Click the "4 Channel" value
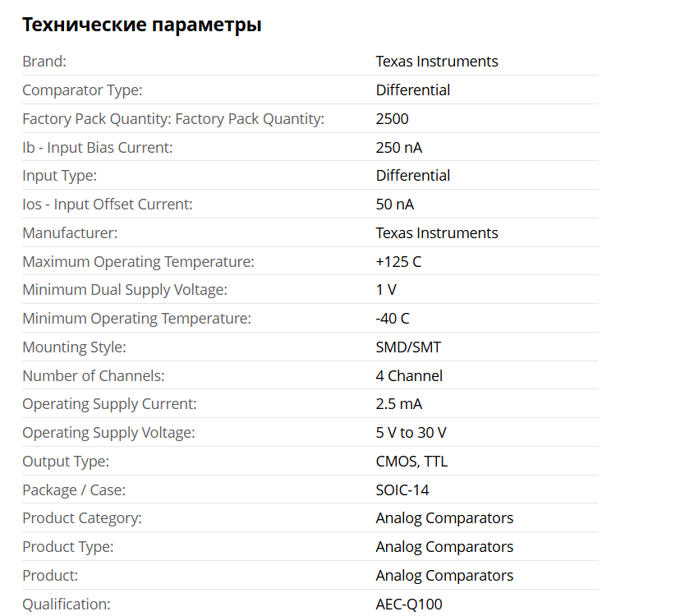The width and height of the screenshot is (680, 616). pyautogui.click(x=409, y=376)
